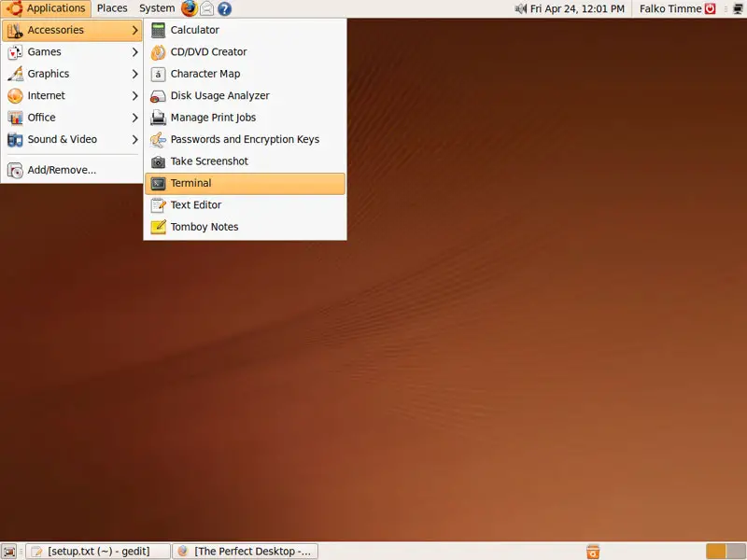
Task: Close the Applications menu in the top panel
Action: 46,8
